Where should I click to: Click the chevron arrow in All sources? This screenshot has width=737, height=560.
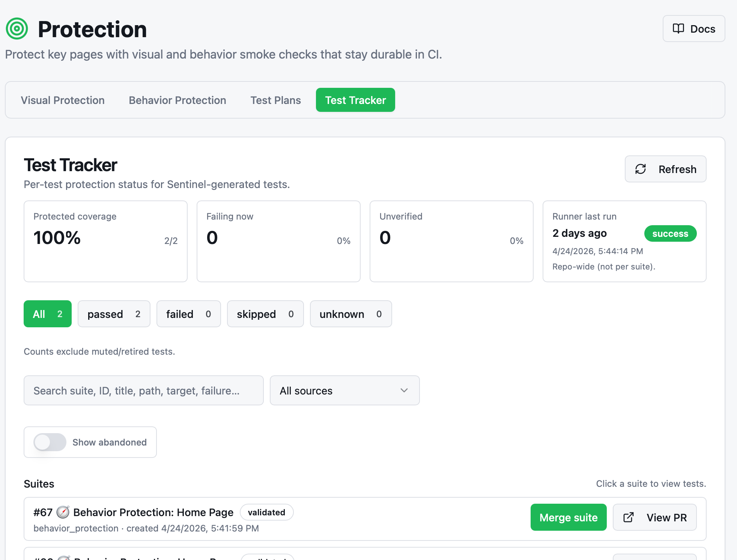click(x=404, y=390)
